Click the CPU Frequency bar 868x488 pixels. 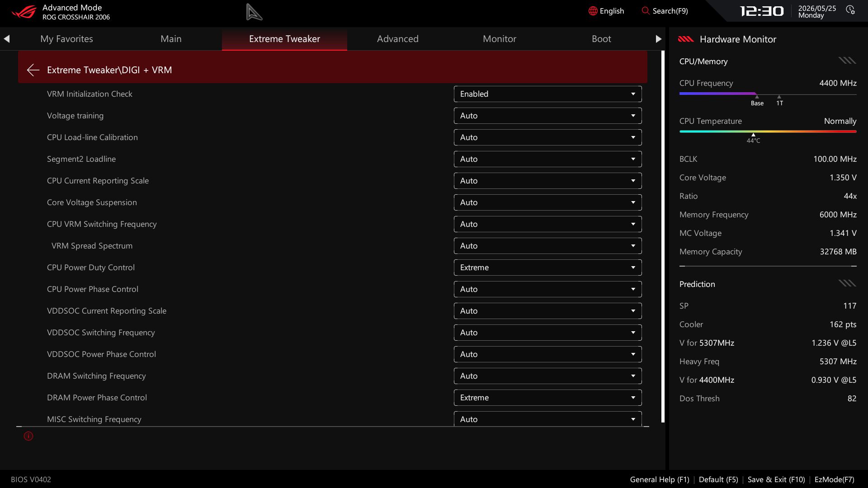click(768, 94)
